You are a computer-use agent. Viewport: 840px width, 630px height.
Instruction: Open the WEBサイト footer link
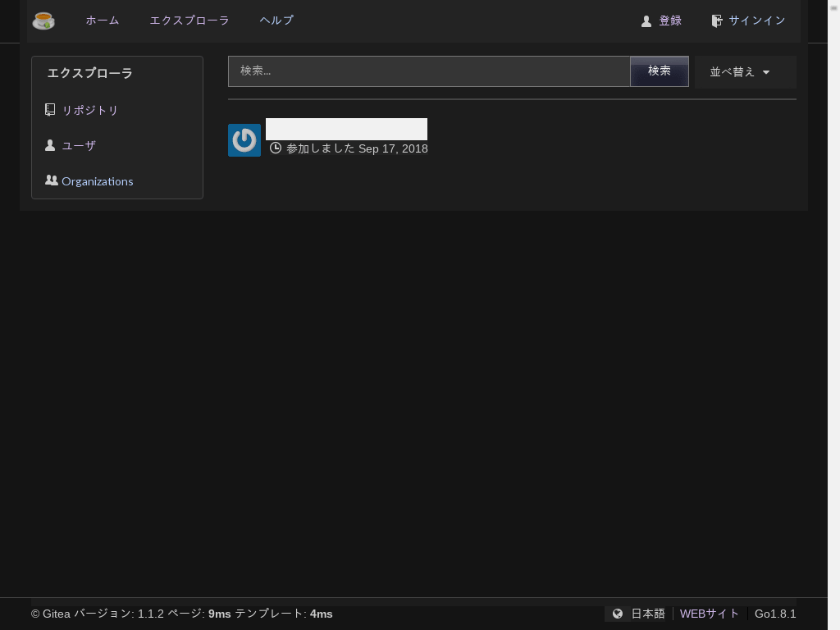click(x=709, y=613)
